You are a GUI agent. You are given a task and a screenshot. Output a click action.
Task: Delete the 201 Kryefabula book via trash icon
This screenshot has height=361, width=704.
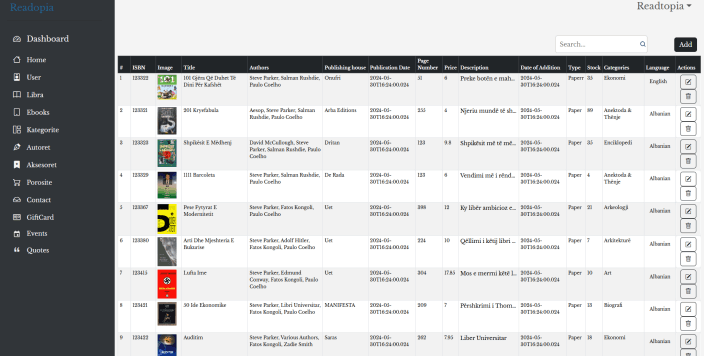coord(688,128)
